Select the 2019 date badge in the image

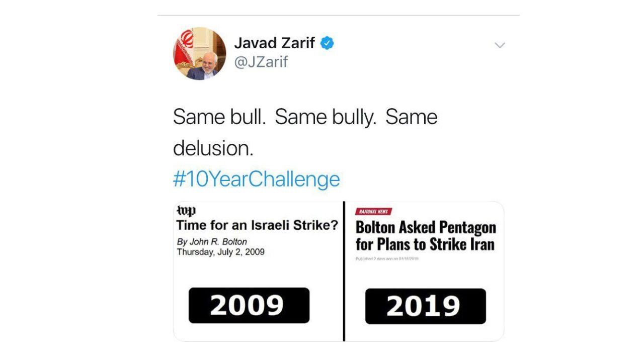(425, 305)
